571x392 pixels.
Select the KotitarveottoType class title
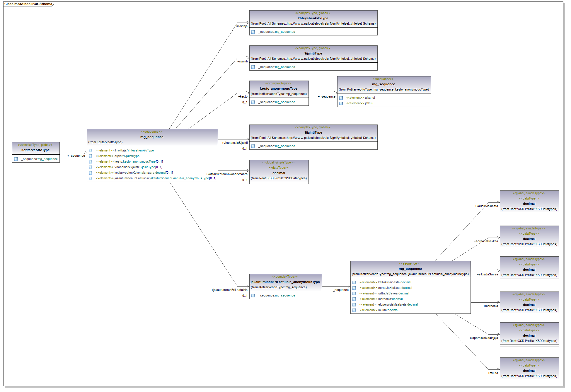point(36,150)
